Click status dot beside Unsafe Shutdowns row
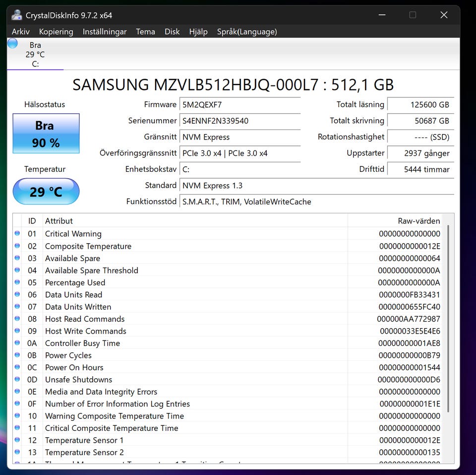The width and height of the screenshot is (476, 475). (x=17, y=380)
